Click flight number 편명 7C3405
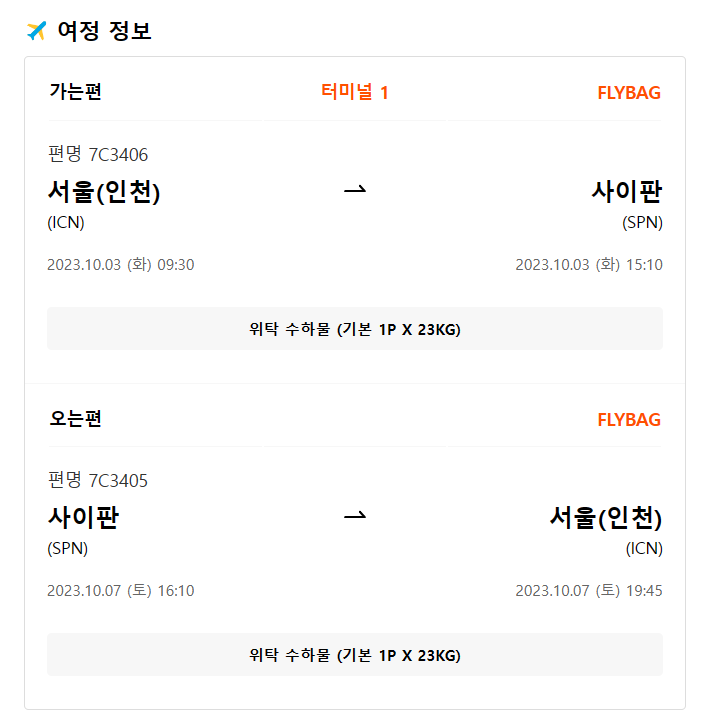The width and height of the screenshot is (706, 726). tap(98, 480)
